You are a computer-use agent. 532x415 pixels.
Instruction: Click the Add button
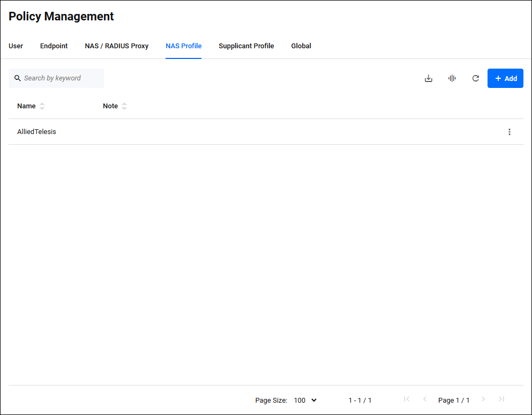click(x=505, y=78)
